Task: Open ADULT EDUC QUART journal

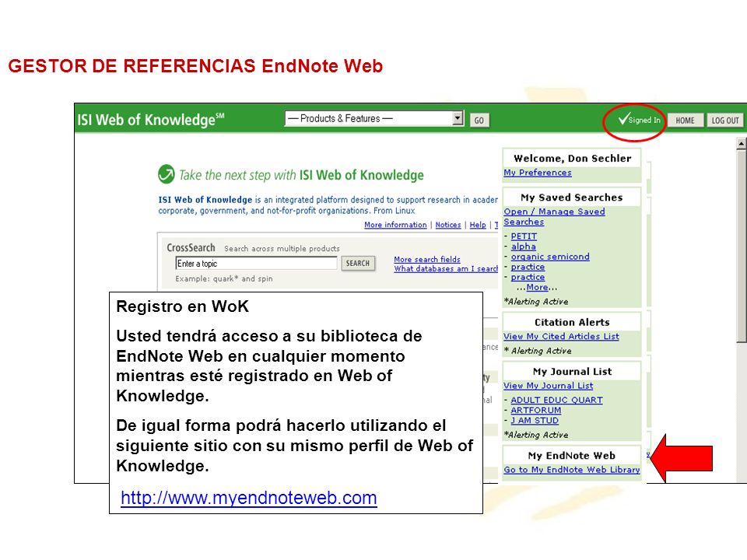Action: (x=556, y=400)
